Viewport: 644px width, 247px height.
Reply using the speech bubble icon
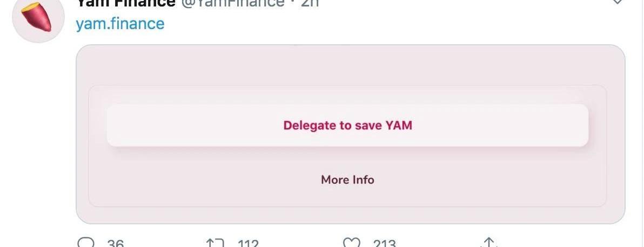pyautogui.click(x=86, y=242)
